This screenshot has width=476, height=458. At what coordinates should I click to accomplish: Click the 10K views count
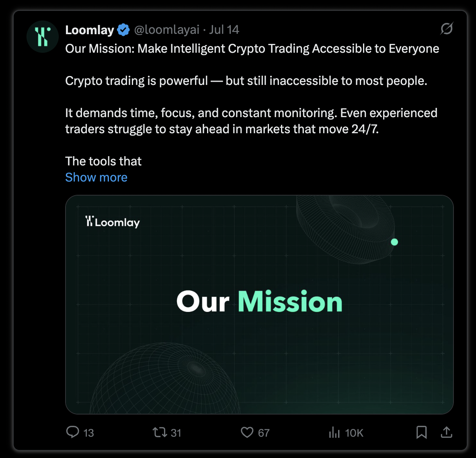354,433
